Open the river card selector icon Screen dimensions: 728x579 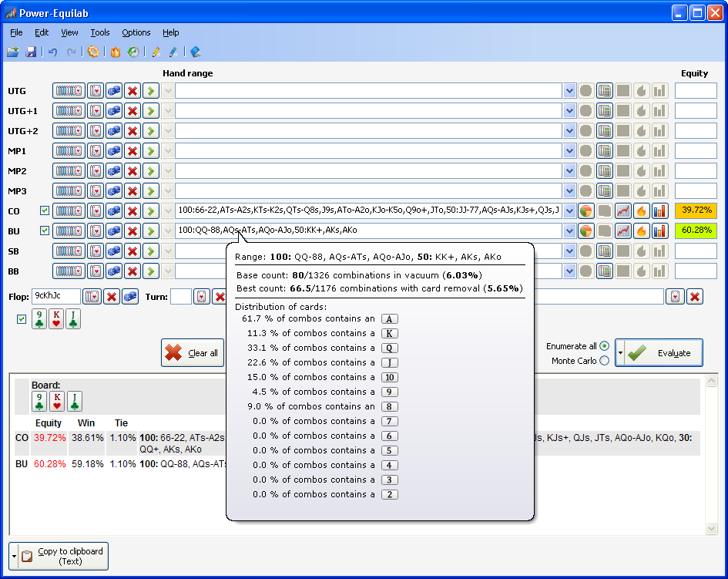675,297
